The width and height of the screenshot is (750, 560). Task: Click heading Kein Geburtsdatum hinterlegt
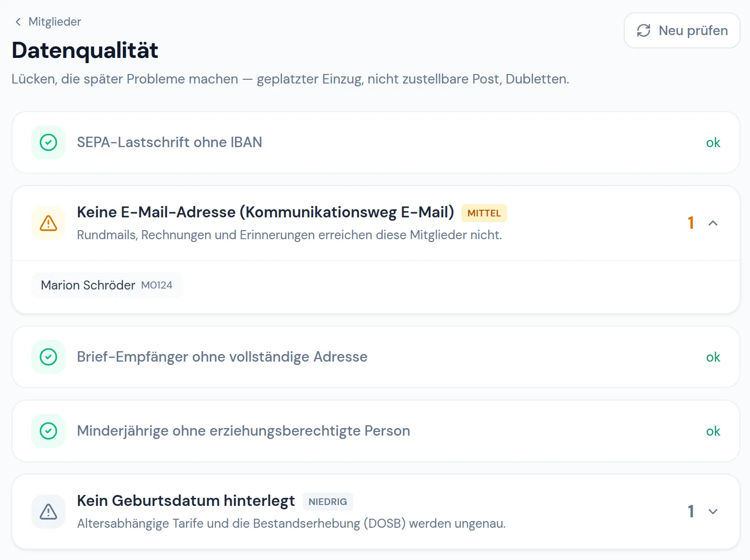(186, 501)
